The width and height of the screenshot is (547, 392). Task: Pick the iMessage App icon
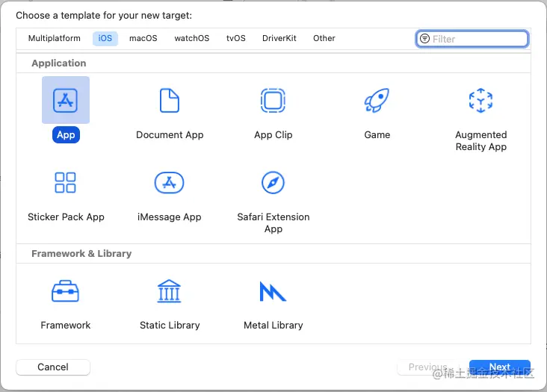(x=169, y=183)
